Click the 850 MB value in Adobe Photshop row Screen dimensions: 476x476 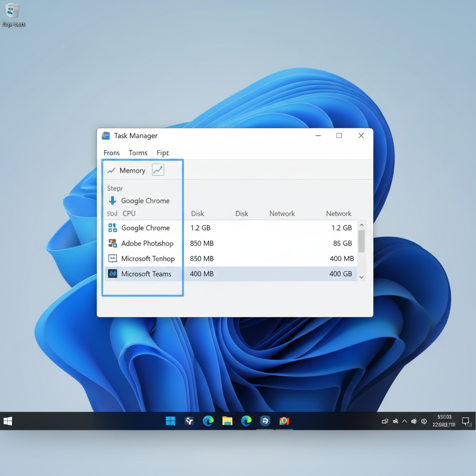click(x=202, y=243)
